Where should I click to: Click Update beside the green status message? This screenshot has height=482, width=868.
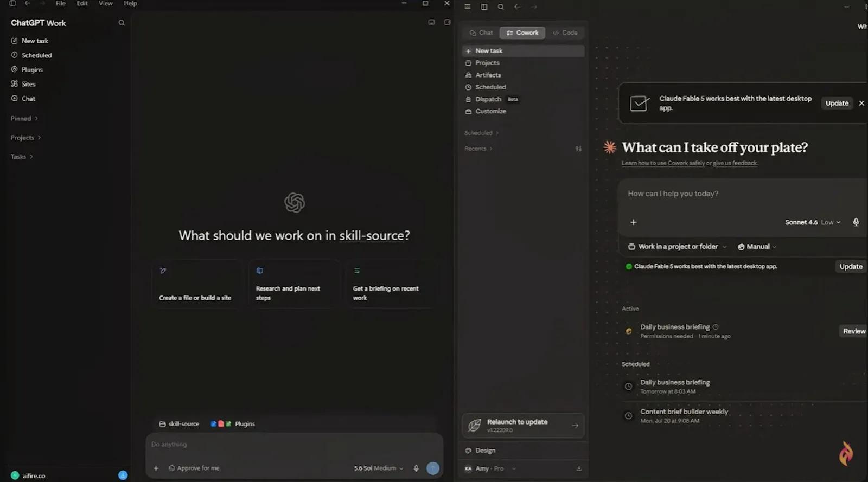[x=851, y=267]
